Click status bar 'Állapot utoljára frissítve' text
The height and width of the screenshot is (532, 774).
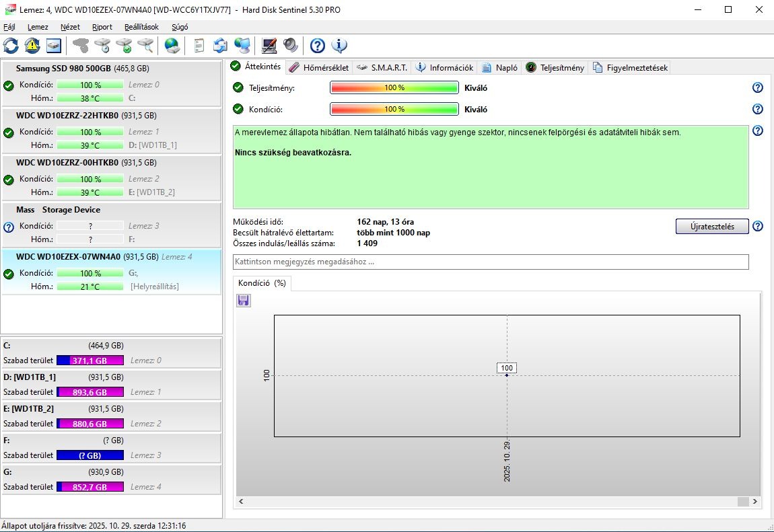click(x=94, y=525)
